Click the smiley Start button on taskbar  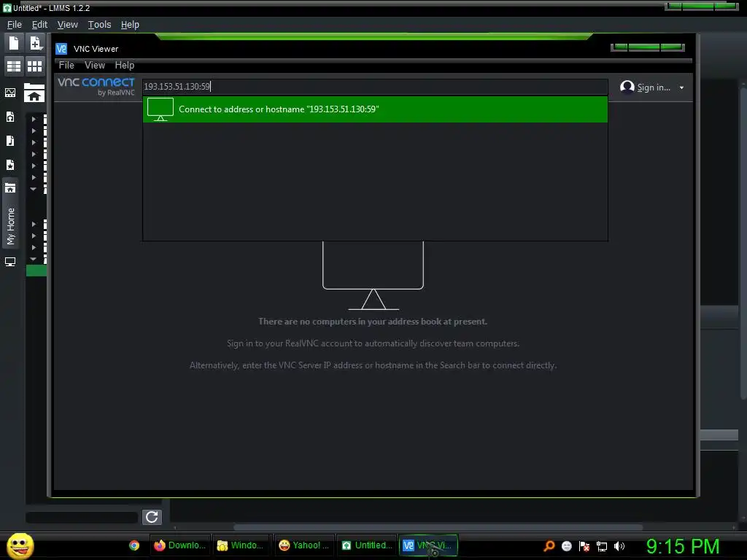[x=20, y=545]
